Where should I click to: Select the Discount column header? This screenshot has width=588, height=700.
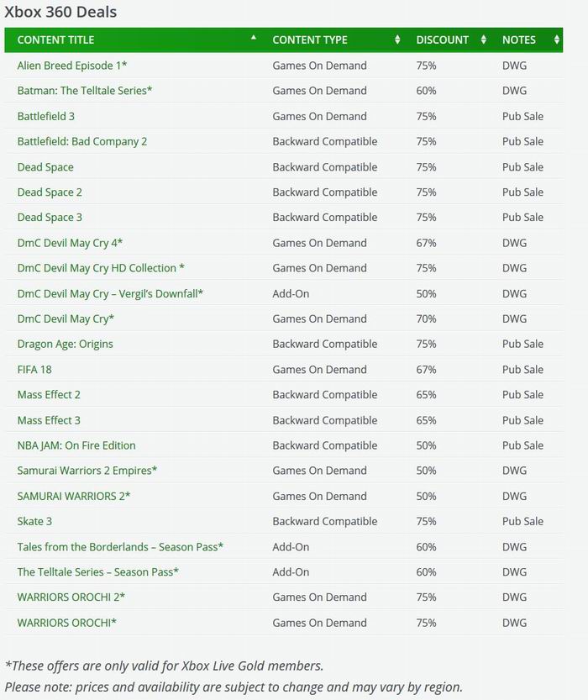443,39
